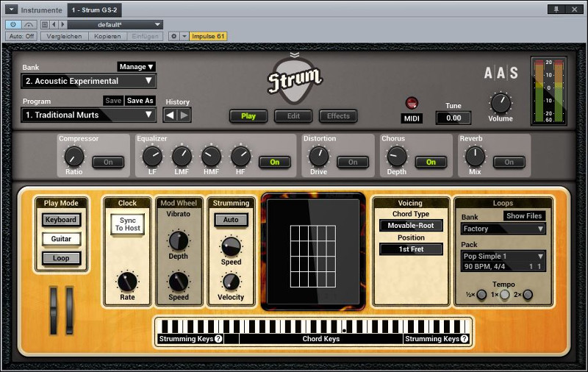
Task: Click the AAS logo
Action: pyautogui.click(x=501, y=73)
